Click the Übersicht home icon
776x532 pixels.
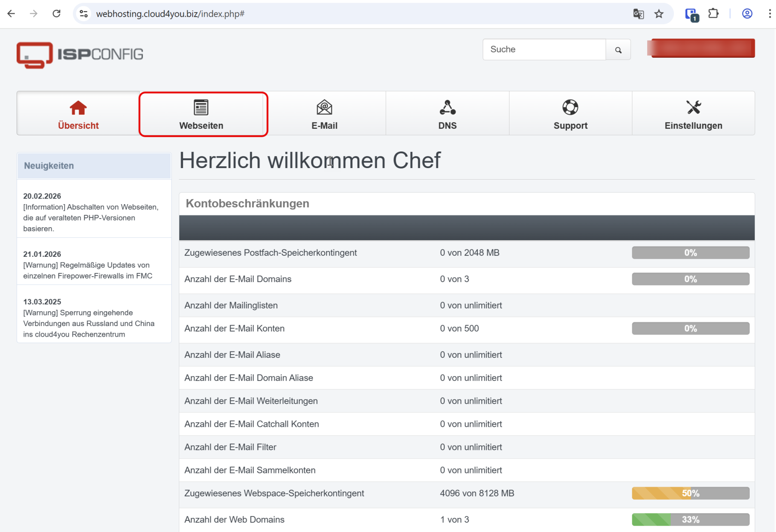tap(78, 108)
